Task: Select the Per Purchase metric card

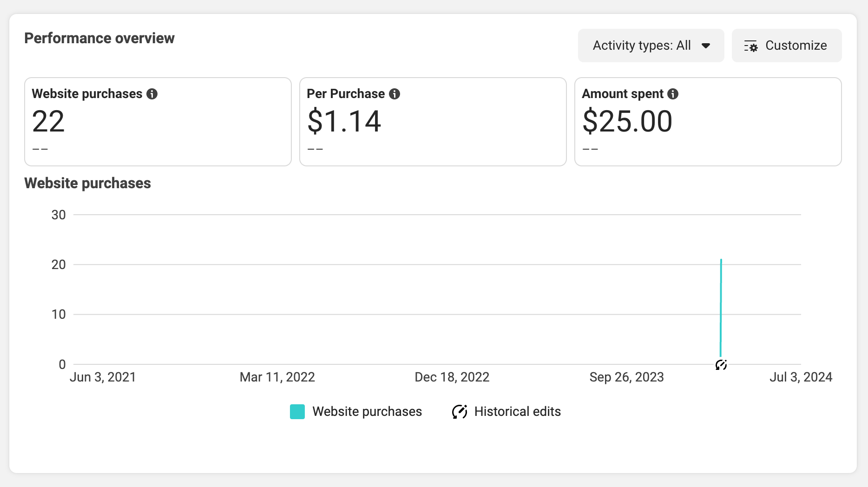Action: [433, 122]
